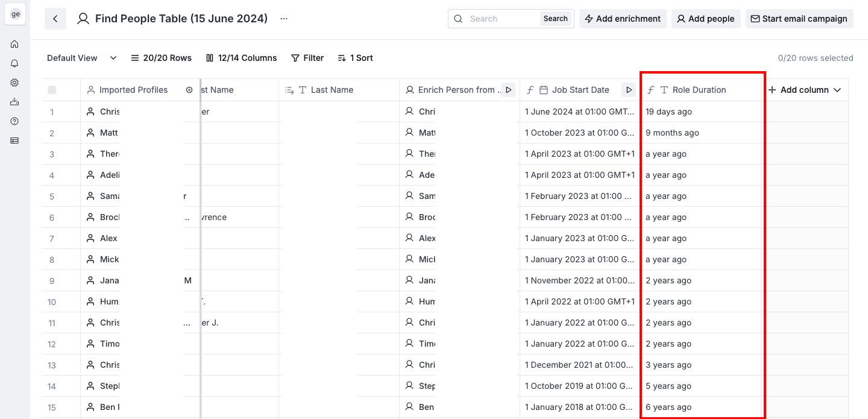Image resolution: width=868 pixels, height=419 pixels.
Task: Click the Add enrichment button
Action: 623,19
